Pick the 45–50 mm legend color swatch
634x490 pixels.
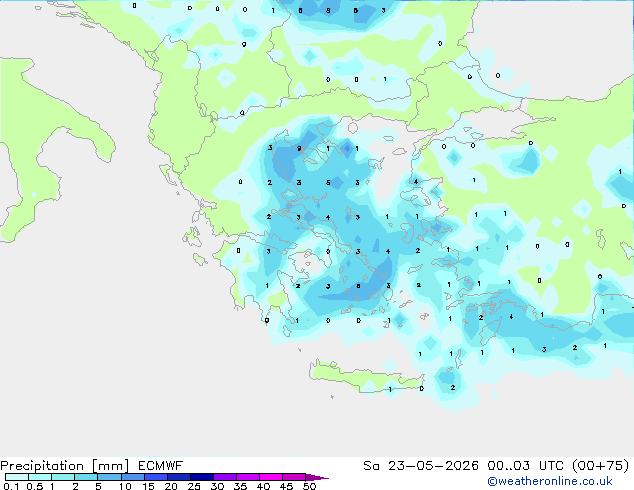coord(294,477)
